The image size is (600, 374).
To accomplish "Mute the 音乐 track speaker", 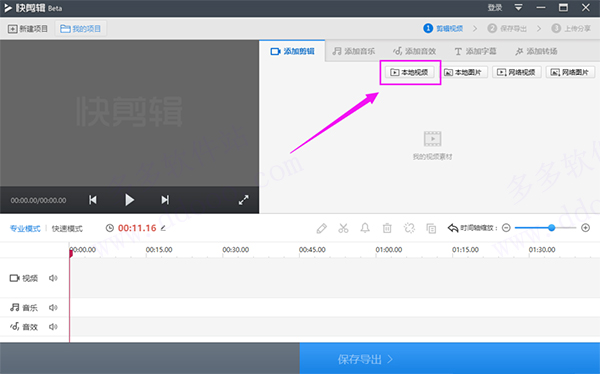I will [53, 307].
